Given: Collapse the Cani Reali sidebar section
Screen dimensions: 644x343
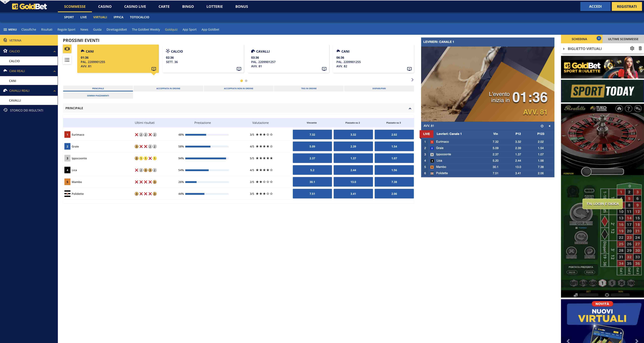Looking at the screenshot, I should (x=54, y=71).
